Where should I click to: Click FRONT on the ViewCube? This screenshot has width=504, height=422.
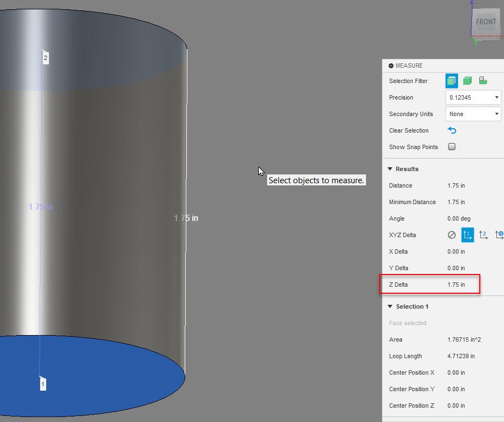click(x=486, y=21)
